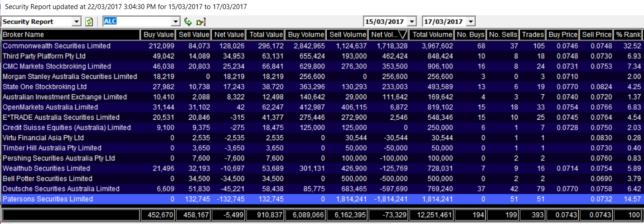The image size is (644, 224).
Task: Select the Third Party Platform Pty Ltd row
Action: click(322, 56)
